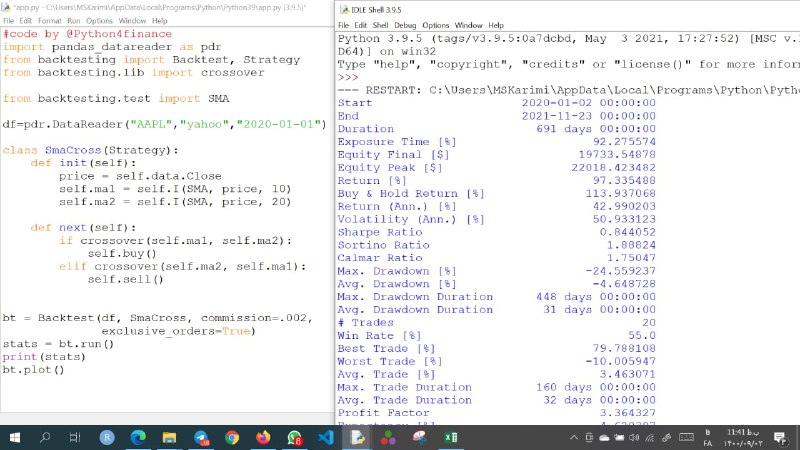Click the OneDrive cloud tray icon

pyautogui.click(x=604, y=437)
